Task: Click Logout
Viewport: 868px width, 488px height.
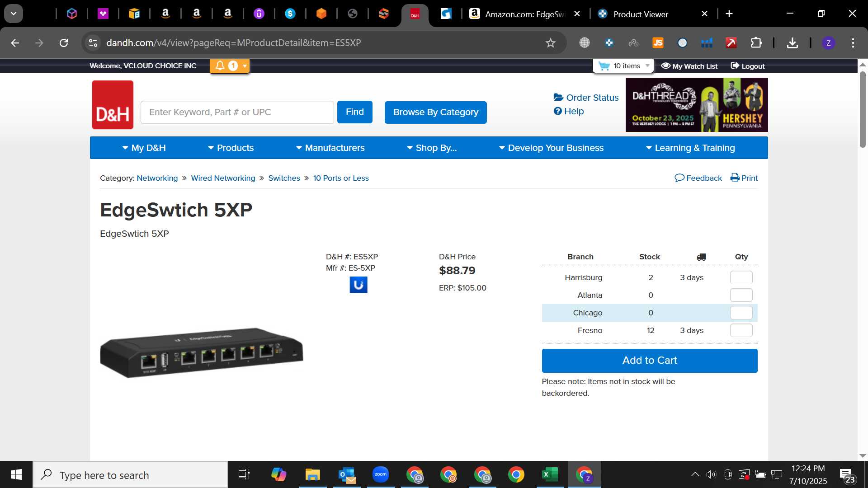Action: pos(748,66)
